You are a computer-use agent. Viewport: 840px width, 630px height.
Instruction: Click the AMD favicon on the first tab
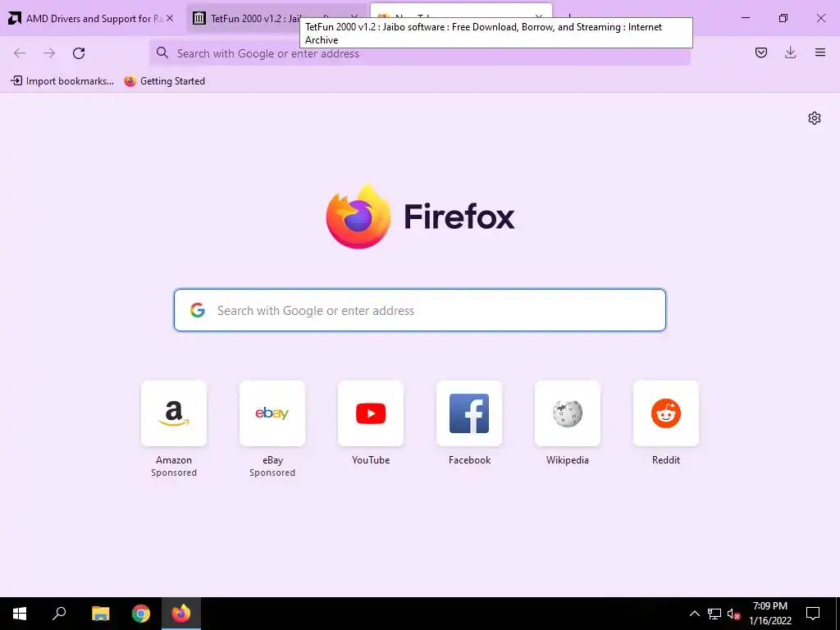[15, 18]
